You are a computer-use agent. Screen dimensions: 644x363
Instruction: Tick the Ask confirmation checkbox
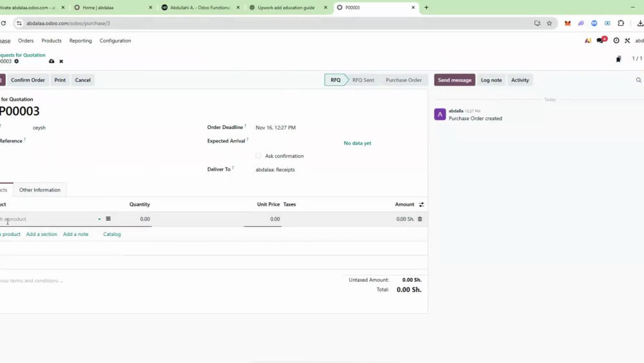[258, 156]
